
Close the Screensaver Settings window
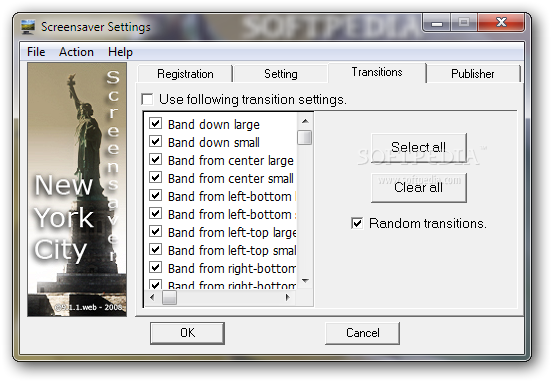[501, 23]
